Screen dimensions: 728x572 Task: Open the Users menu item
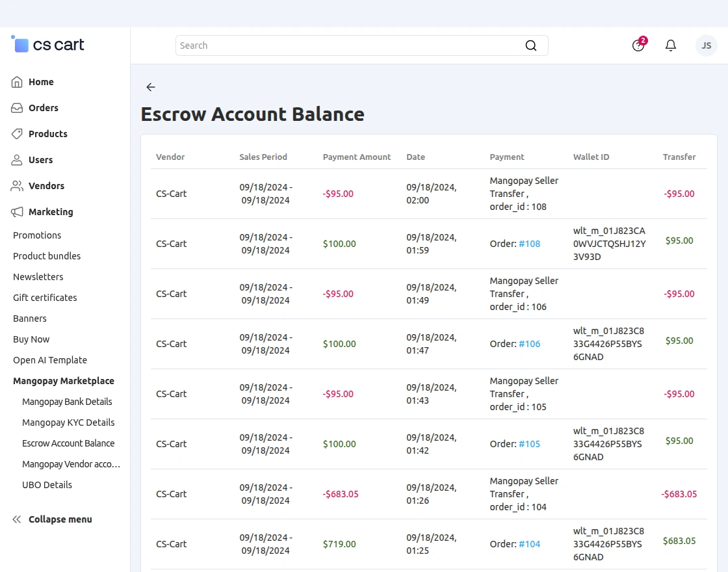(x=41, y=160)
